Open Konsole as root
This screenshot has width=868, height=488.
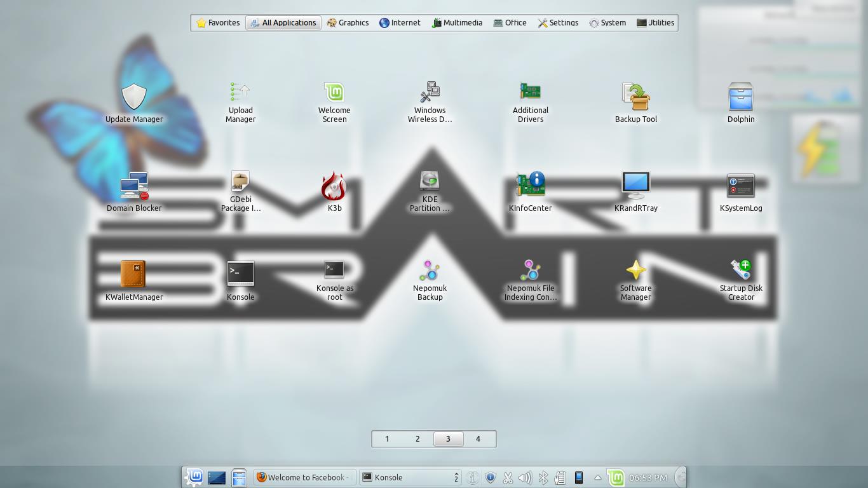334,280
